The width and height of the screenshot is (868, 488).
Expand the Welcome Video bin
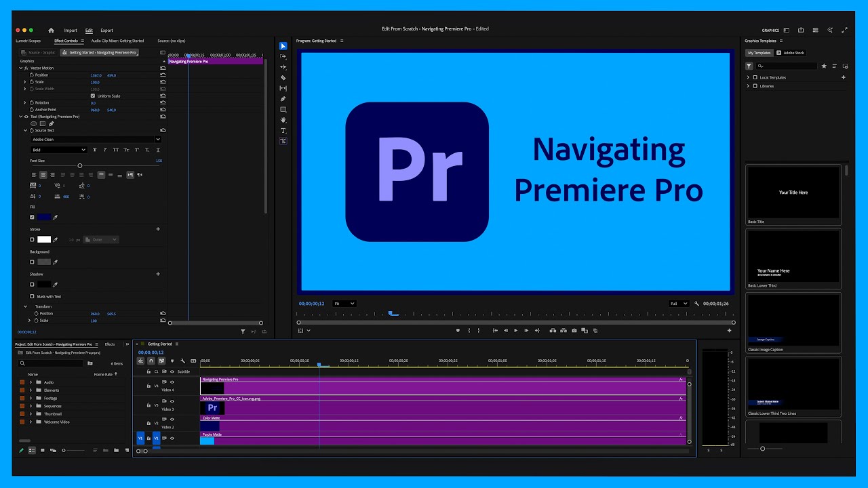click(31, 422)
